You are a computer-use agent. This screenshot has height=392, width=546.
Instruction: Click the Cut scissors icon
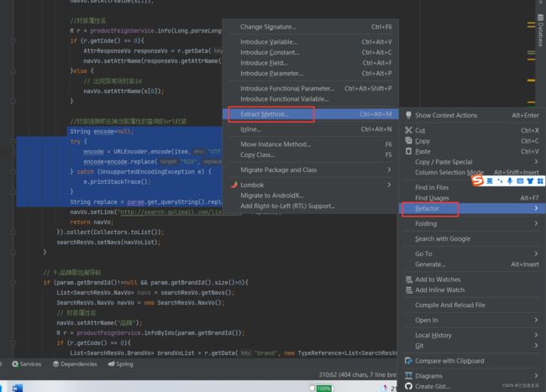[x=408, y=130]
